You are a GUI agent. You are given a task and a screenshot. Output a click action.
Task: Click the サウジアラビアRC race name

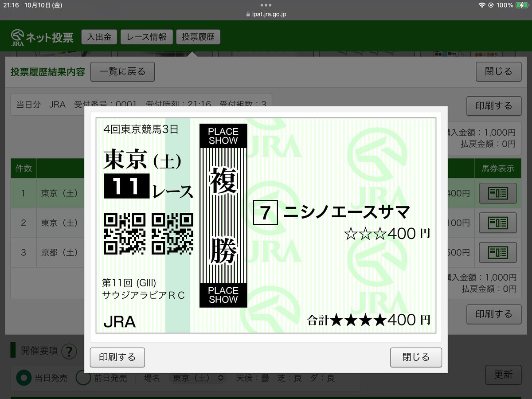pos(143,295)
